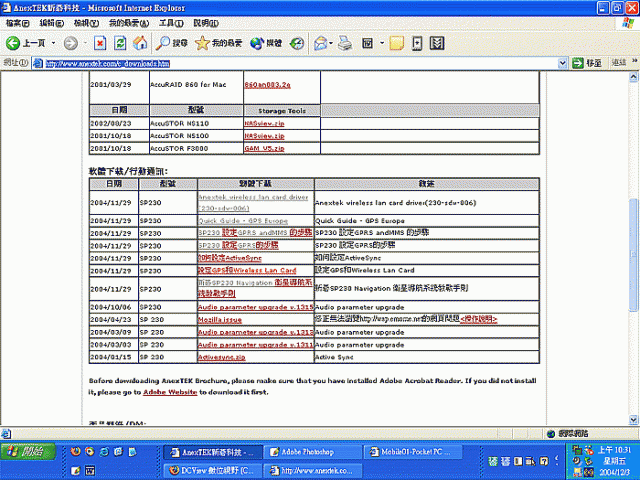Open the 工具 (Tools) menu
The image size is (640, 480).
[x=170, y=22]
